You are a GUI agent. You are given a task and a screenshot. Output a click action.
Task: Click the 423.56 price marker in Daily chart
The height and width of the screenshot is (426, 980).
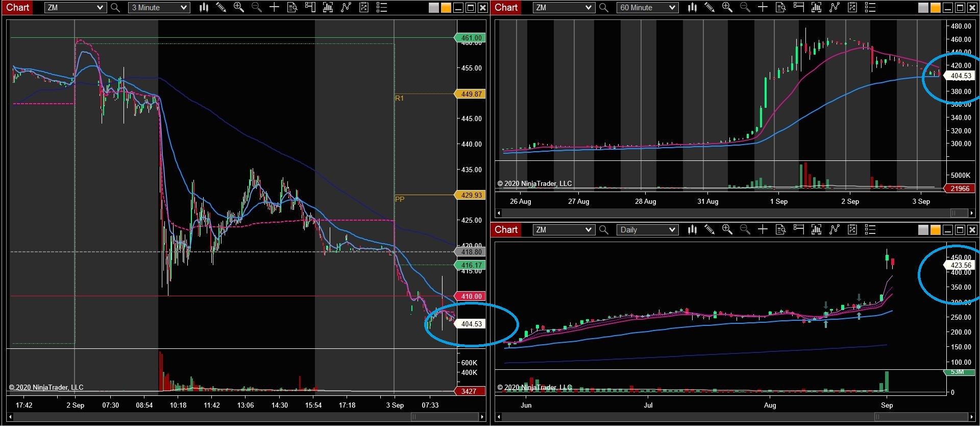[959, 265]
